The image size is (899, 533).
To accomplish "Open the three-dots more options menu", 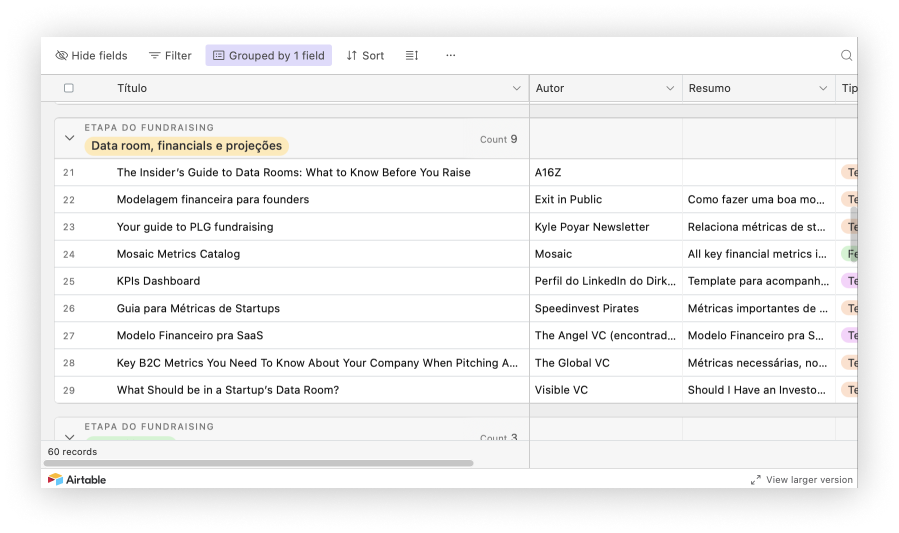I will click(x=451, y=56).
